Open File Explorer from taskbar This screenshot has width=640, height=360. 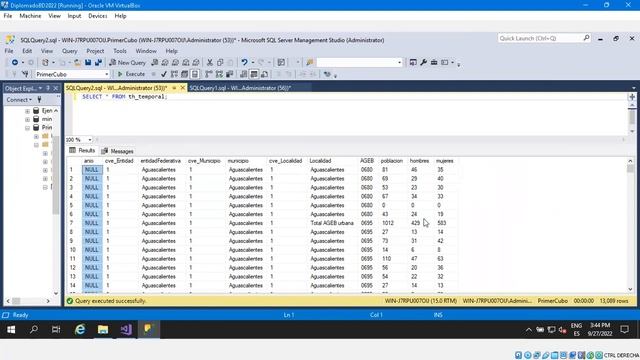tap(103, 329)
